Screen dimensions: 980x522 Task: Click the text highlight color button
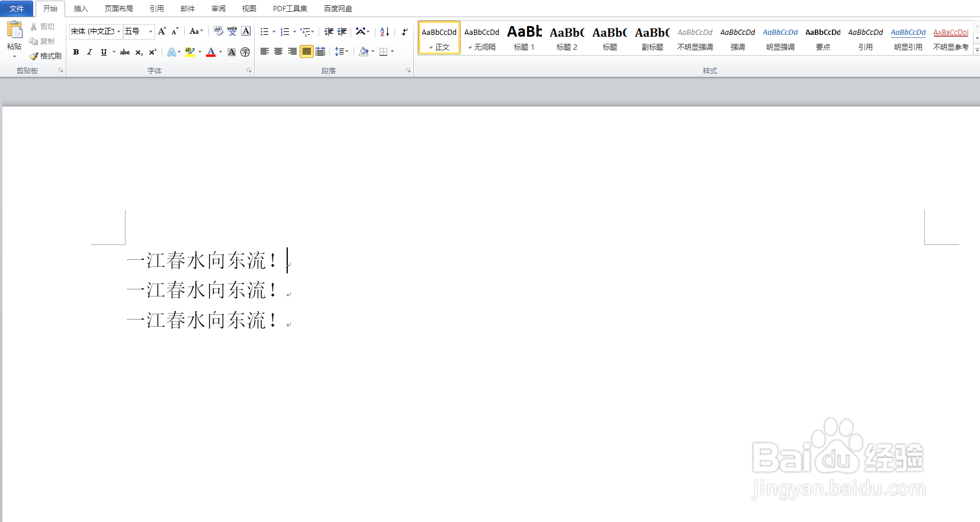tap(189, 52)
